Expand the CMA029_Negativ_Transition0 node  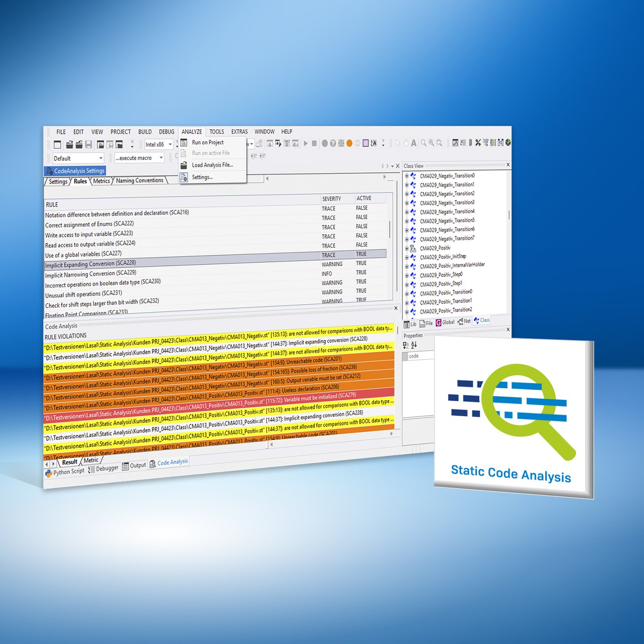pyautogui.click(x=407, y=176)
